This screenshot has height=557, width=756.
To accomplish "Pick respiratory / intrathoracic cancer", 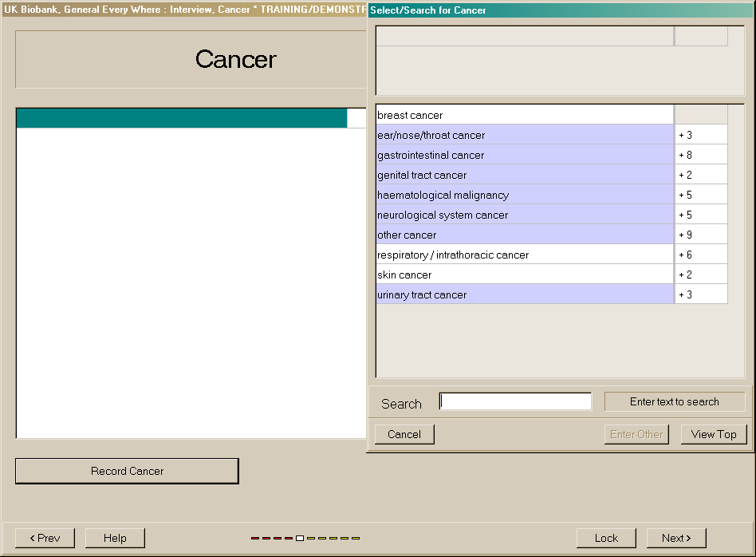I will pos(525,255).
